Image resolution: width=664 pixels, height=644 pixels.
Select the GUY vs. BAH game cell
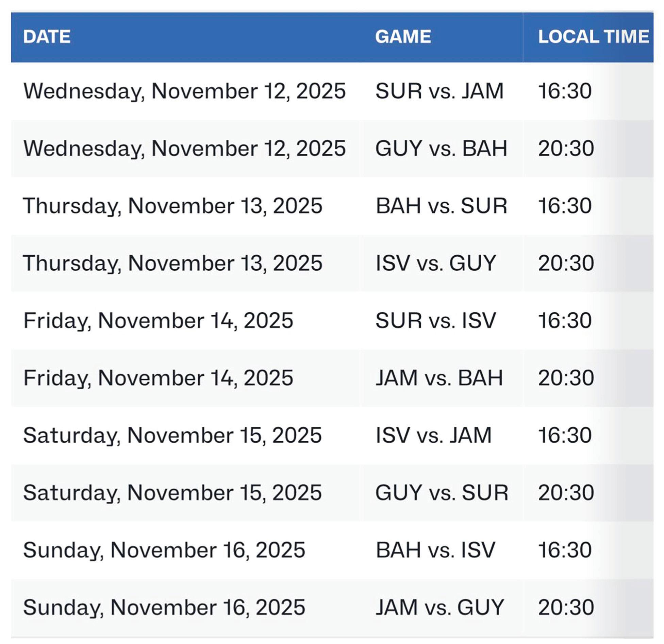tap(441, 148)
